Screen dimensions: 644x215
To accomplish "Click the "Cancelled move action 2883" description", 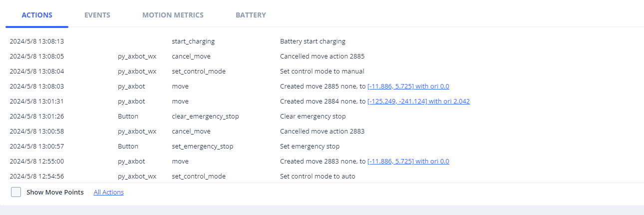I will coord(322,131).
